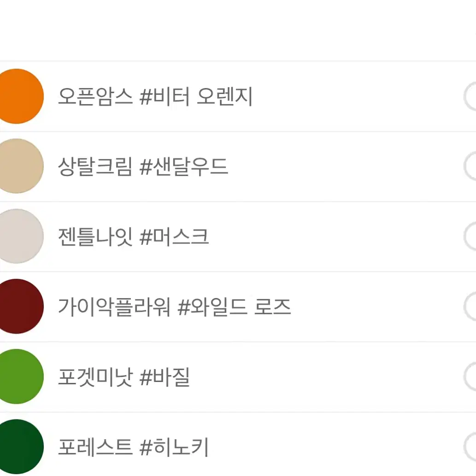Click the 젠틀나잇 product name text
The width and height of the screenshot is (476, 476).
[x=95, y=237]
